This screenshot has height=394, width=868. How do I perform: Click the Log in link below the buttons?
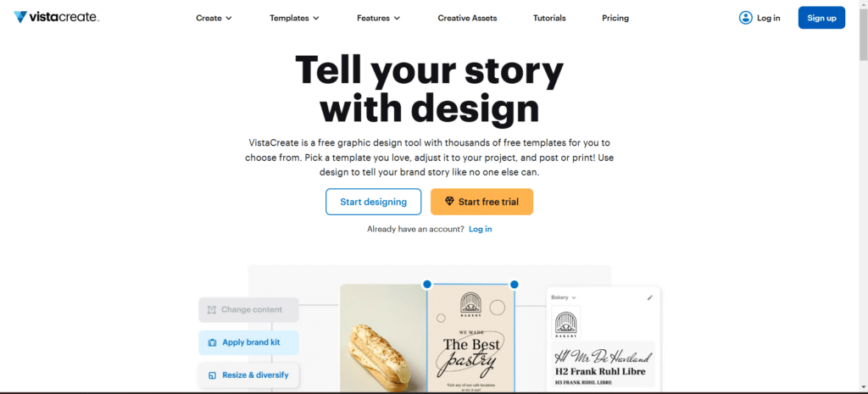(x=480, y=229)
